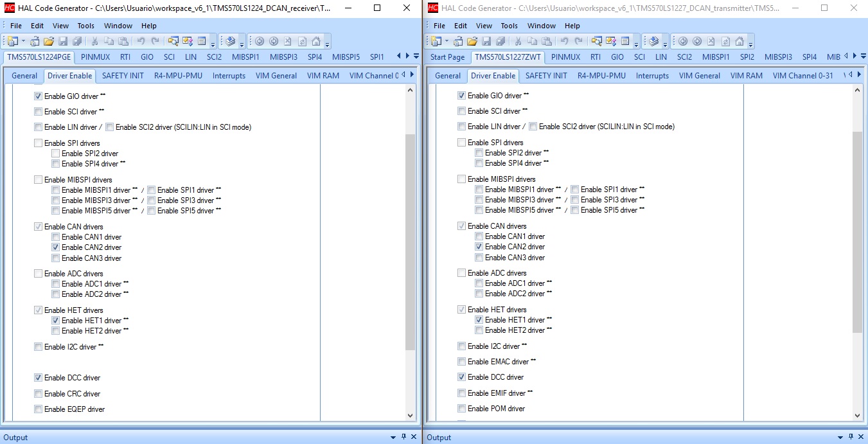Enable ADC1 driver in transmitter window
The width and height of the screenshot is (868, 444).
479,283
